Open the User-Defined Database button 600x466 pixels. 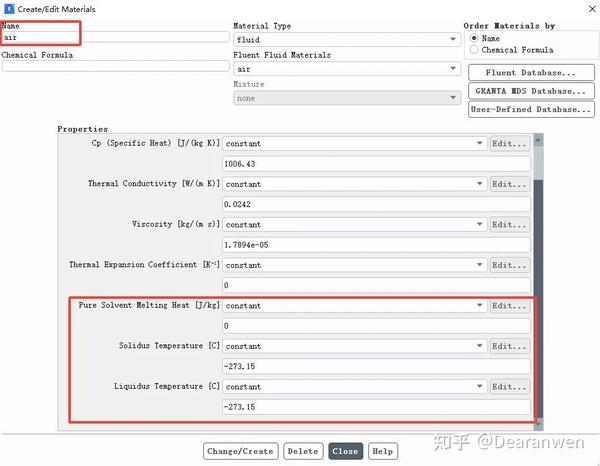[531, 109]
